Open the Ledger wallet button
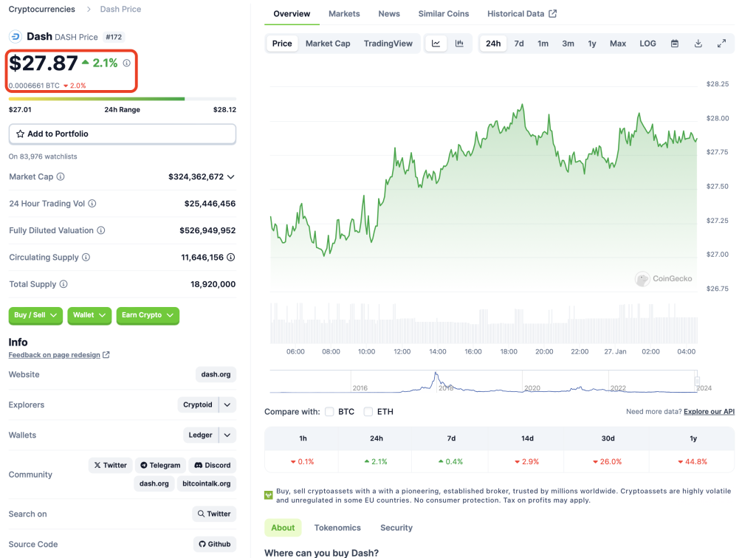Image resolution: width=756 pixels, height=558 pixels. 201,435
